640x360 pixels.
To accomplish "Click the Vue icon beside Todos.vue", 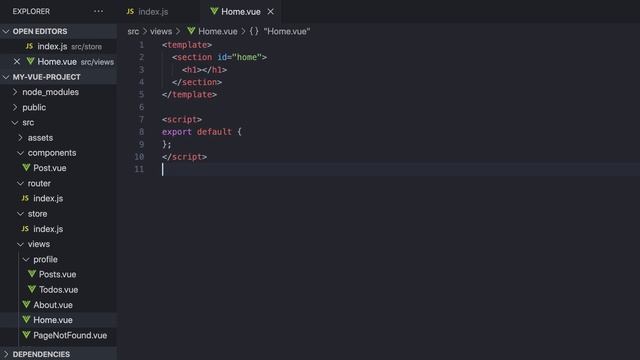I will pyautogui.click(x=32, y=289).
